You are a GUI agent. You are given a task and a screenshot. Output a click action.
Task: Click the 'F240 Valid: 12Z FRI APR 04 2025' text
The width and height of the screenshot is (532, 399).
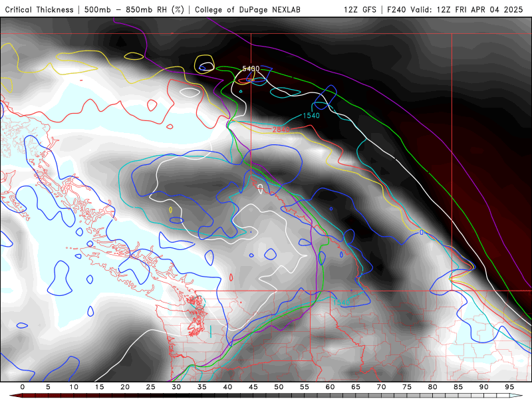click(455, 10)
